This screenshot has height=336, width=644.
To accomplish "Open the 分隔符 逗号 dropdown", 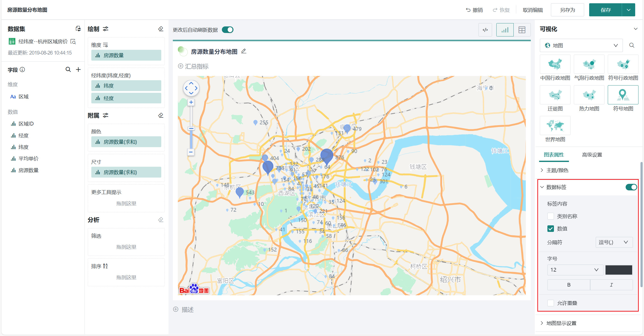I will coord(614,242).
